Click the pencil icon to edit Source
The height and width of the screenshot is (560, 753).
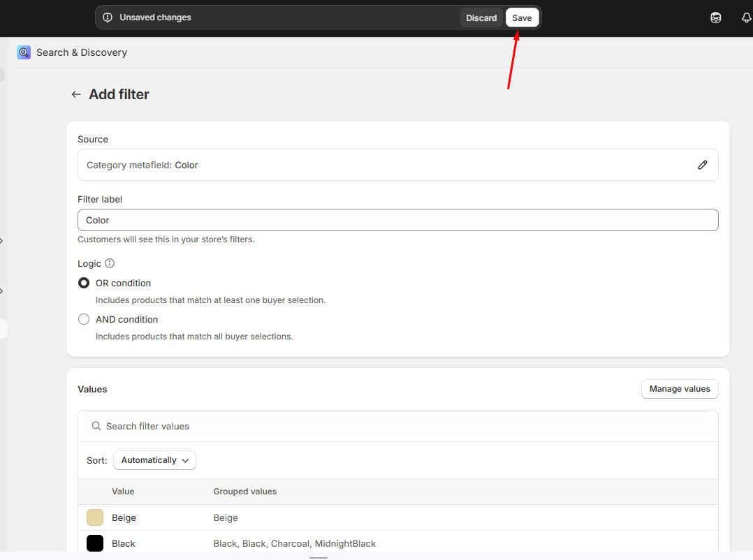point(702,165)
